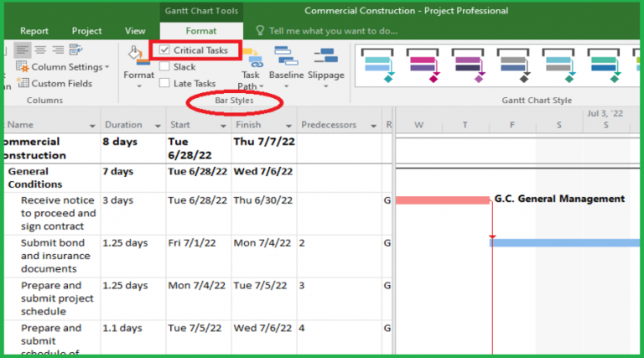Open Custom Fields
Screen dimensions: 644x358
click(55, 83)
